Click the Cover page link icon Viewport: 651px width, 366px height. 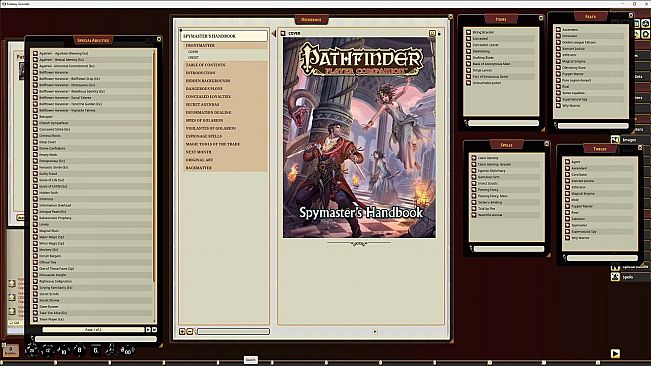pos(283,33)
